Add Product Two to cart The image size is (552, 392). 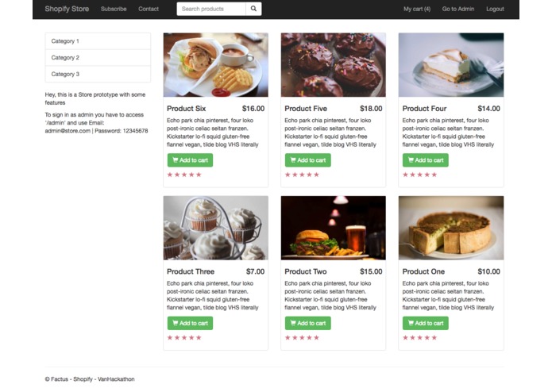(x=308, y=323)
